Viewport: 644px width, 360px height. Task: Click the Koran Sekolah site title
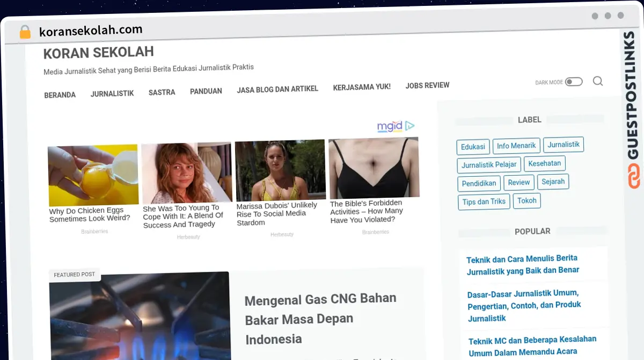click(98, 53)
